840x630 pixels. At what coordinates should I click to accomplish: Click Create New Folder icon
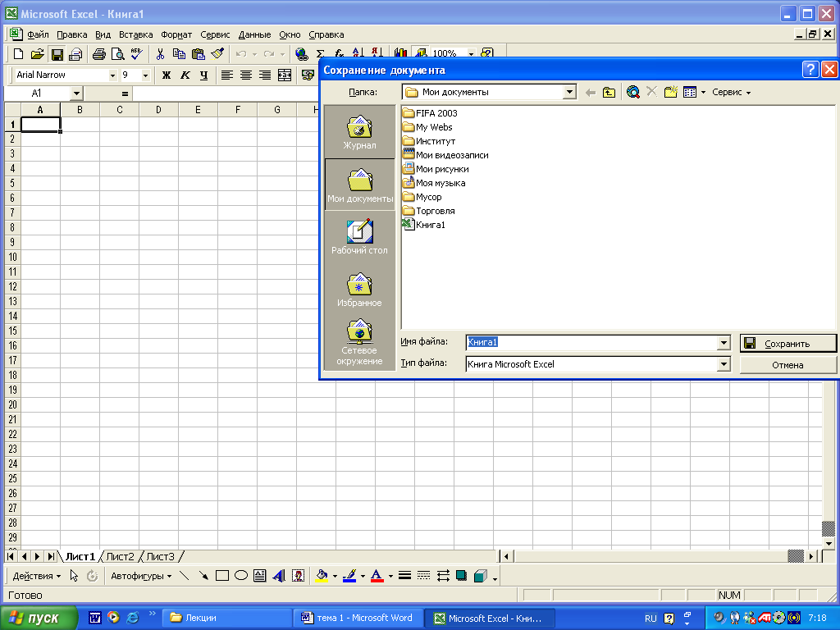click(x=671, y=92)
